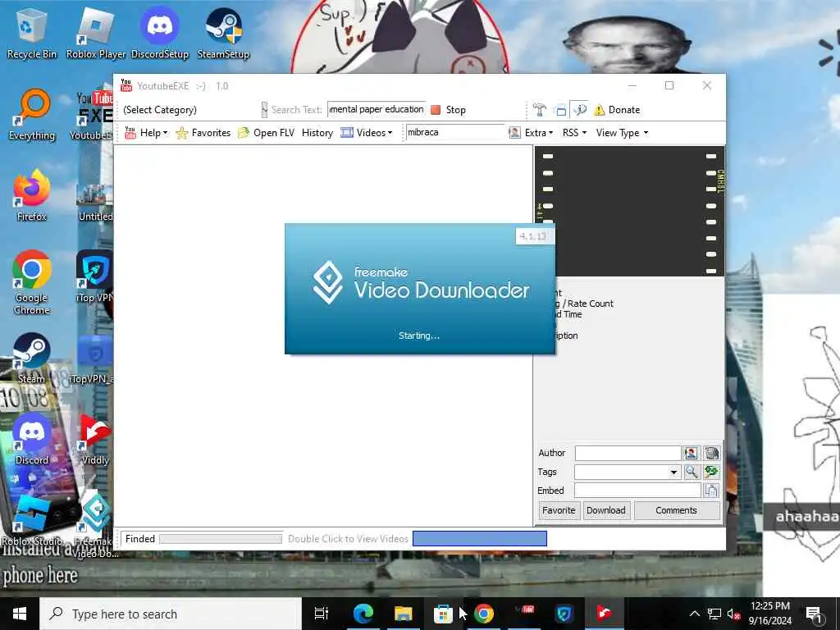
Task: Open the DiscordSetup desktop icon
Action: click(x=160, y=33)
